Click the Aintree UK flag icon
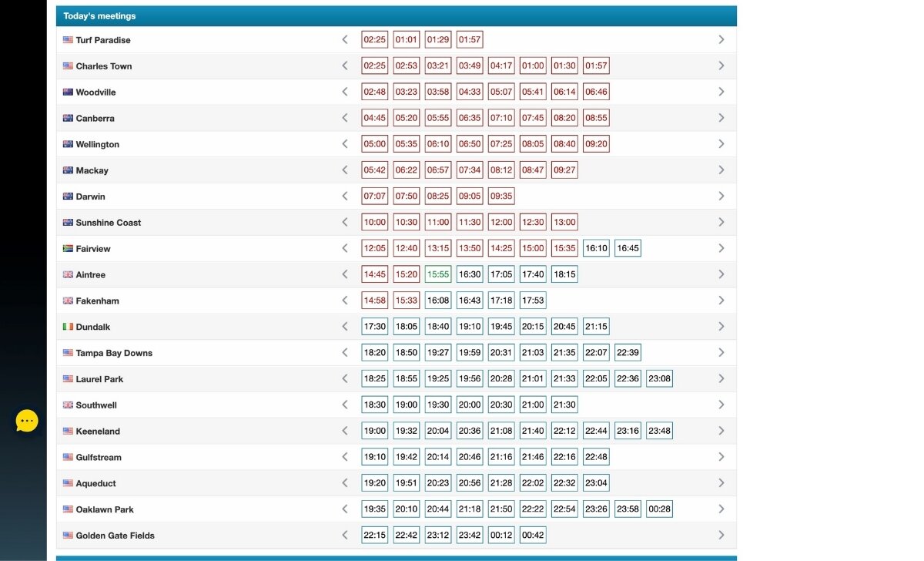Viewport: 924px width, 561px height. pos(68,275)
